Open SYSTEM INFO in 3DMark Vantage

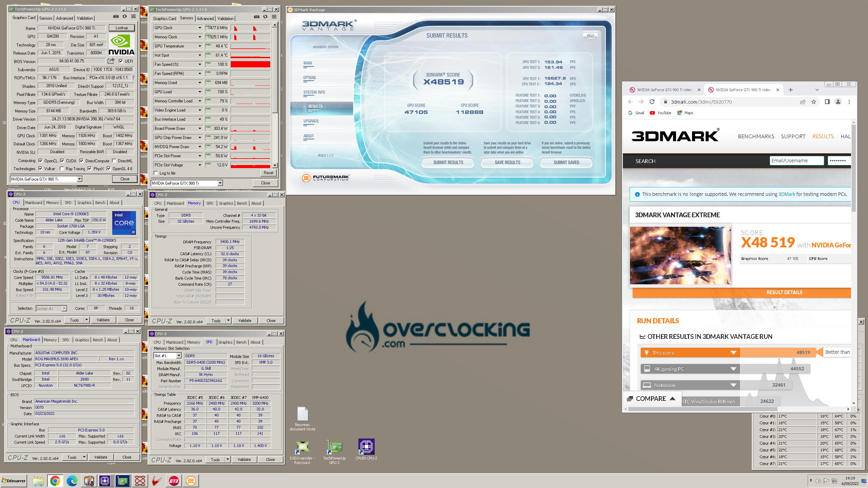pyautogui.click(x=314, y=92)
